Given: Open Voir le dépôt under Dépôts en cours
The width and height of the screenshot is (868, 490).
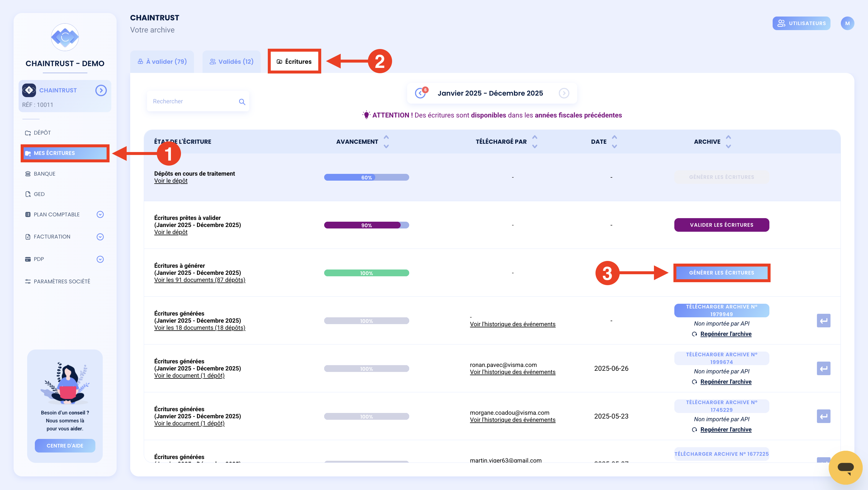Looking at the screenshot, I should 171,181.
